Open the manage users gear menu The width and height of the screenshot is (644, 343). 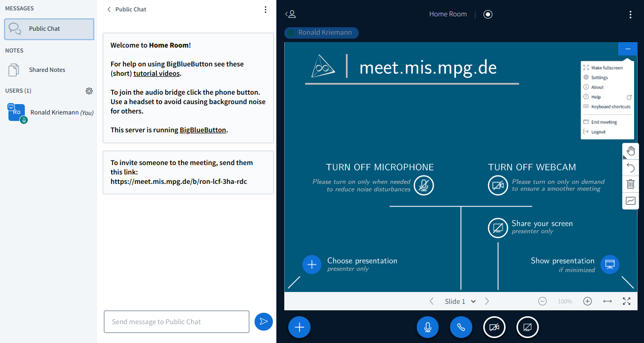coord(89,91)
